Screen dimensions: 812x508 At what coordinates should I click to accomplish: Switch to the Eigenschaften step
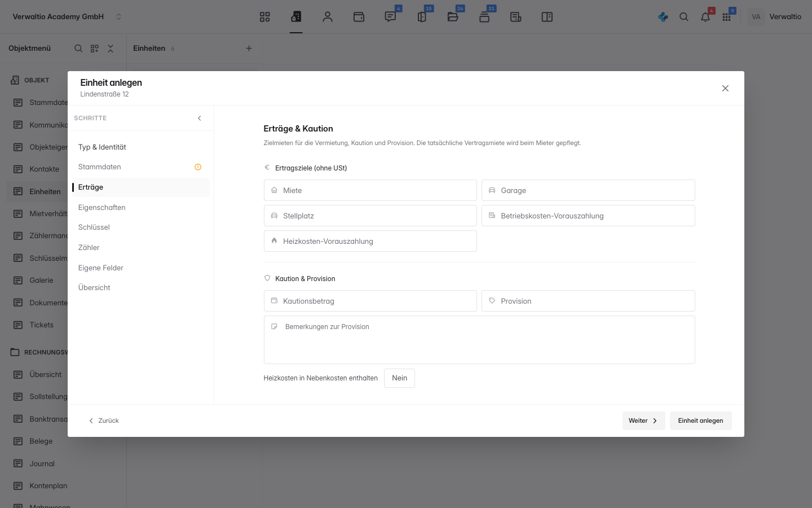pos(140,208)
